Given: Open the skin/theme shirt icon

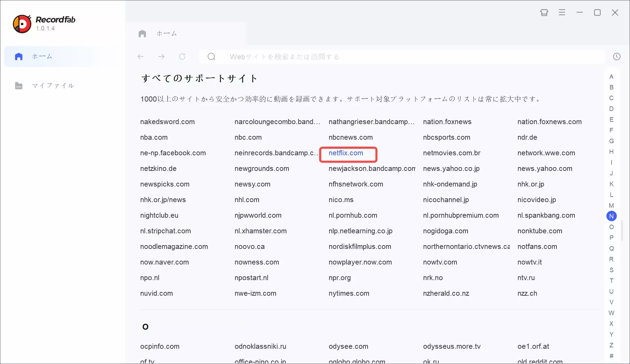Looking at the screenshot, I should (x=544, y=12).
